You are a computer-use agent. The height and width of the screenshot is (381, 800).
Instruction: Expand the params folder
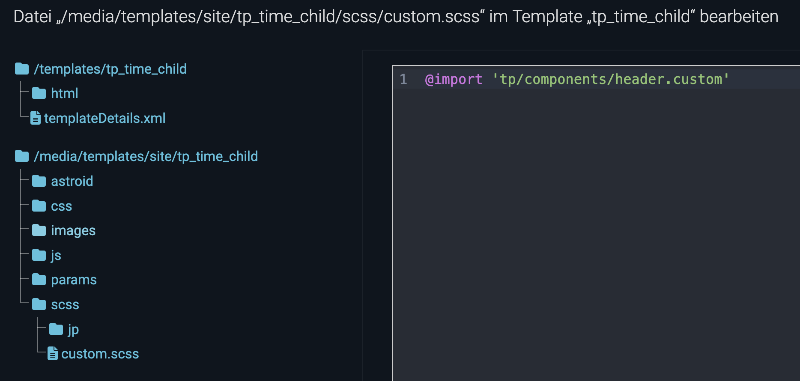pos(64,280)
